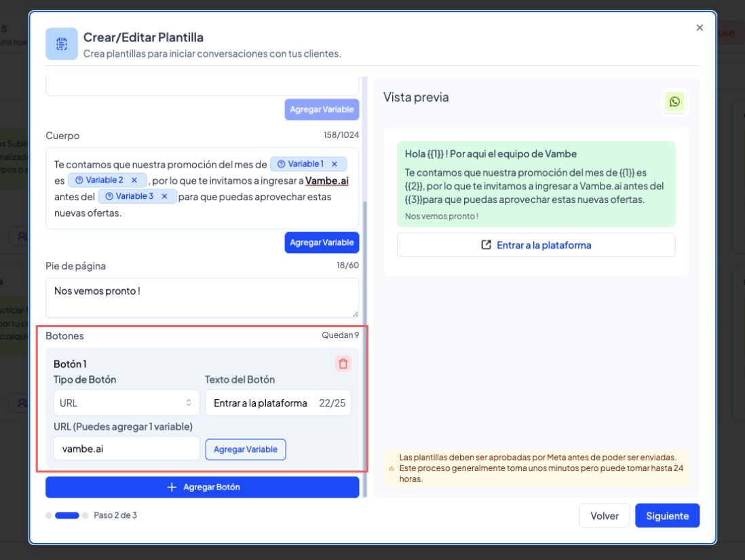Click the template icon in the dialog header
Screen dimensions: 745x560
(x=62, y=44)
